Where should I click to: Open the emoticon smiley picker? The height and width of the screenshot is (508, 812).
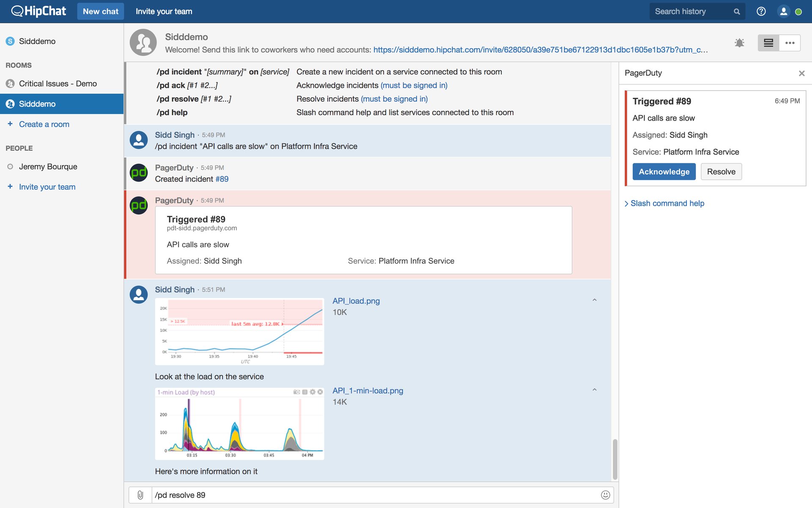pos(605,495)
